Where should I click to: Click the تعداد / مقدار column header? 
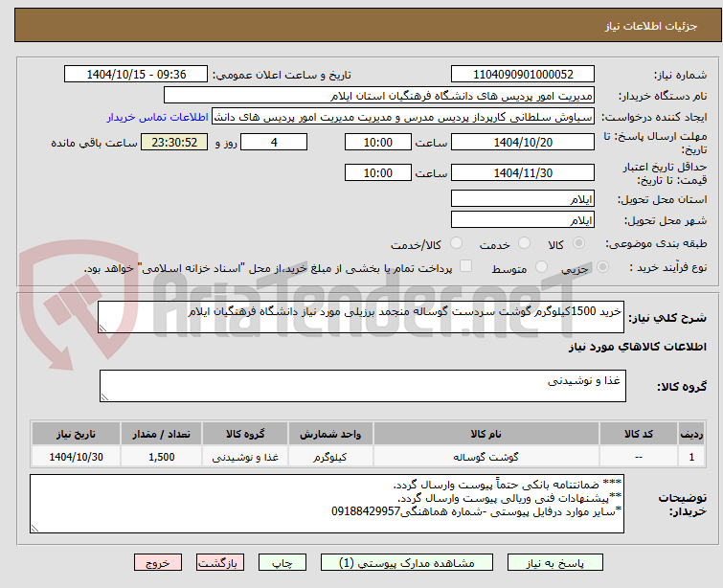[x=162, y=434]
